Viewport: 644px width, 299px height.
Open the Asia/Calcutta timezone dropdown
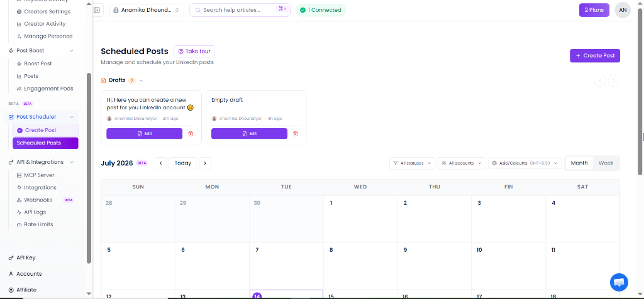(525, 163)
